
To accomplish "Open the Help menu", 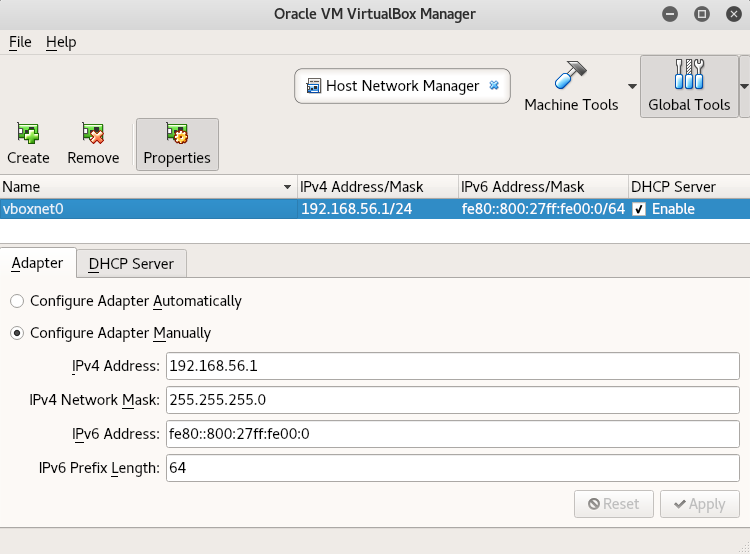I will [61, 42].
